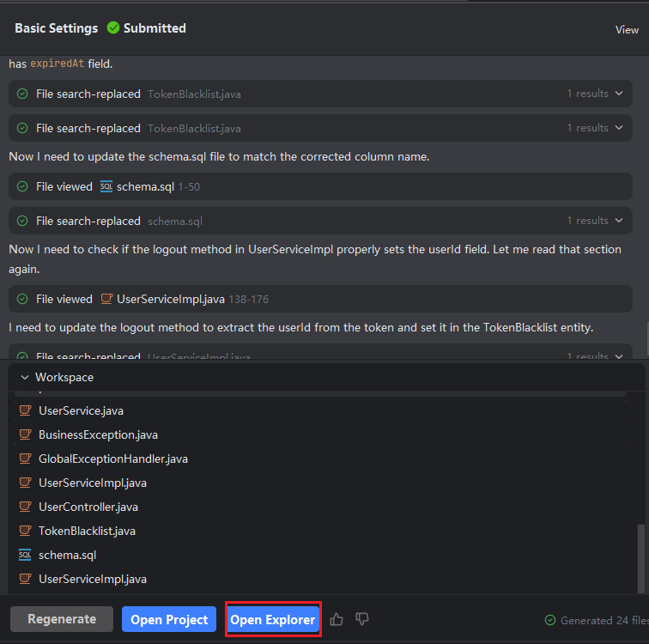Click the Java icon beside TokenBlacklist.java in Workspace
This screenshot has height=644, width=649.
click(x=25, y=531)
